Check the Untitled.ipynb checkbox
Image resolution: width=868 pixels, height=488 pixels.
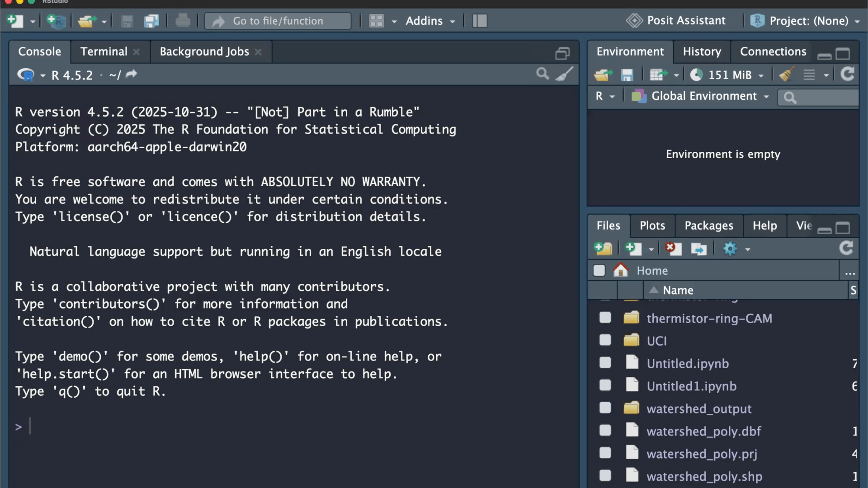[605, 362]
